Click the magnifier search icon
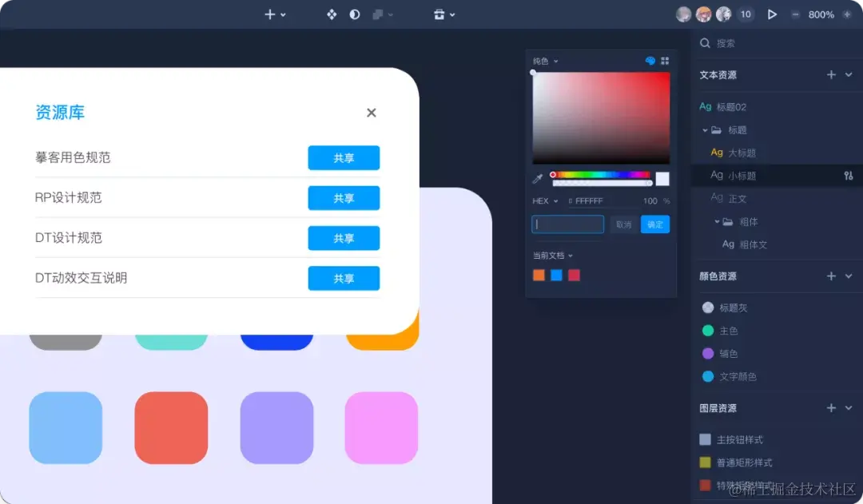Image resolution: width=863 pixels, height=504 pixels. [x=705, y=43]
